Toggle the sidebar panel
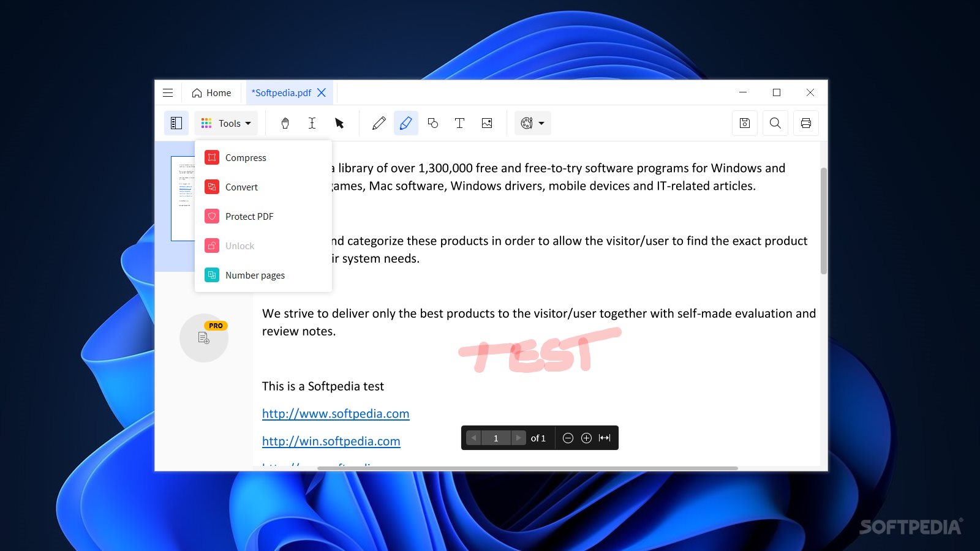Screen dimensions: 980x551 click(x=176, y=123)
